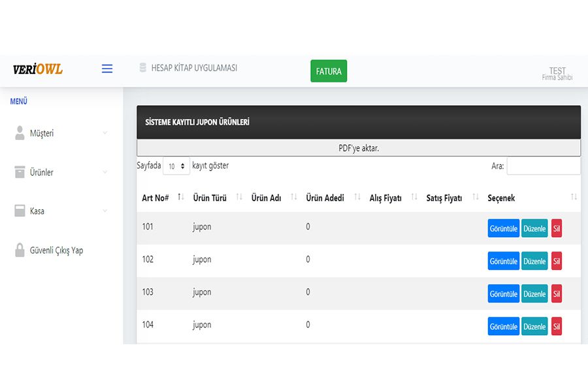Click the green FATURA button
588x392 pixels.
point(329,71)
